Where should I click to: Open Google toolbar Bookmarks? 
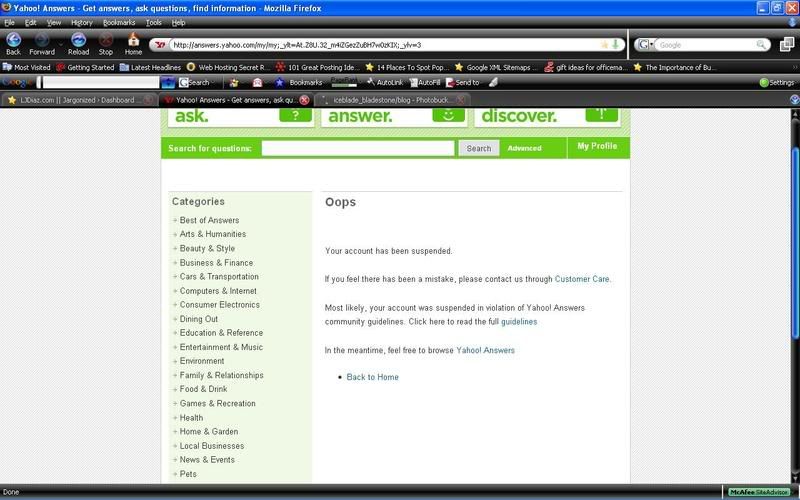point(299,82)
